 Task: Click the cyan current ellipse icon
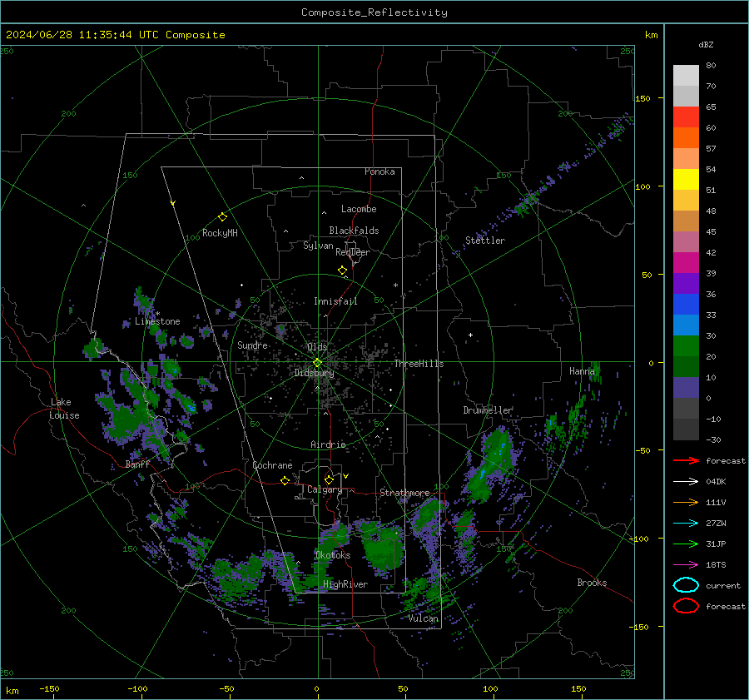tap(686, 585)
